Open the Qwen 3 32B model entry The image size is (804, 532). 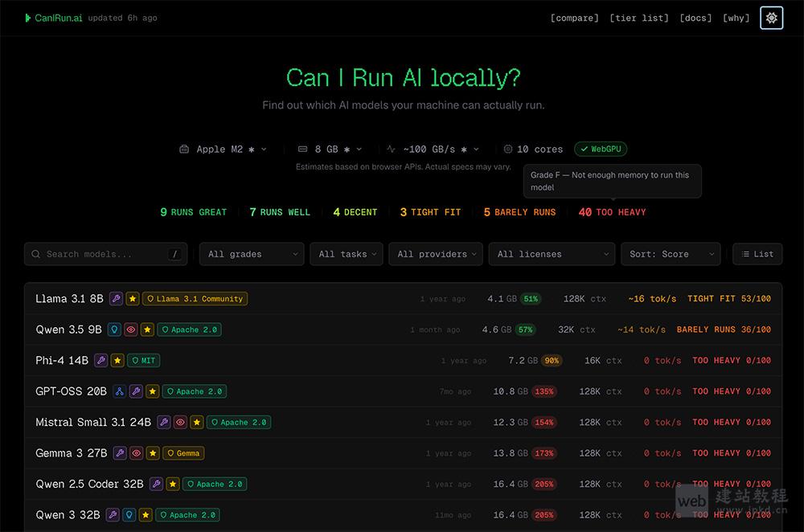pos(68,514)
